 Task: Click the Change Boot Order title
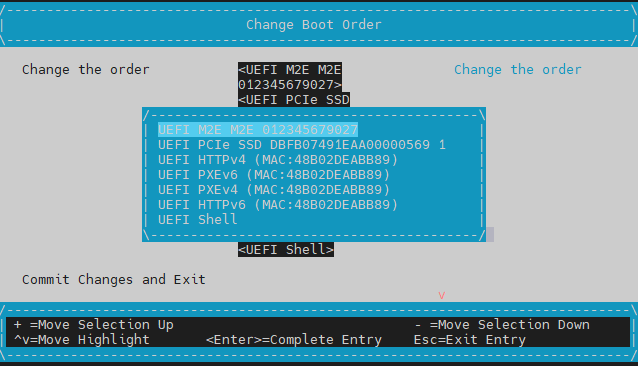click(314, 25)
